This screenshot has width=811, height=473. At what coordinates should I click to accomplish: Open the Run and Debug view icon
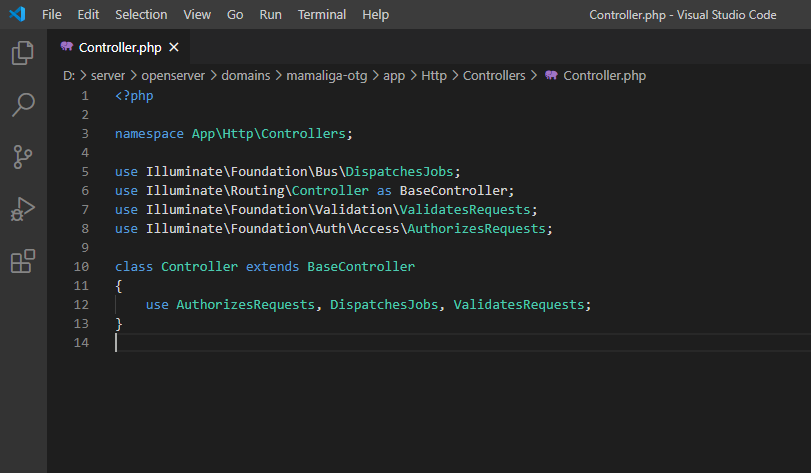tap(22, 209)
